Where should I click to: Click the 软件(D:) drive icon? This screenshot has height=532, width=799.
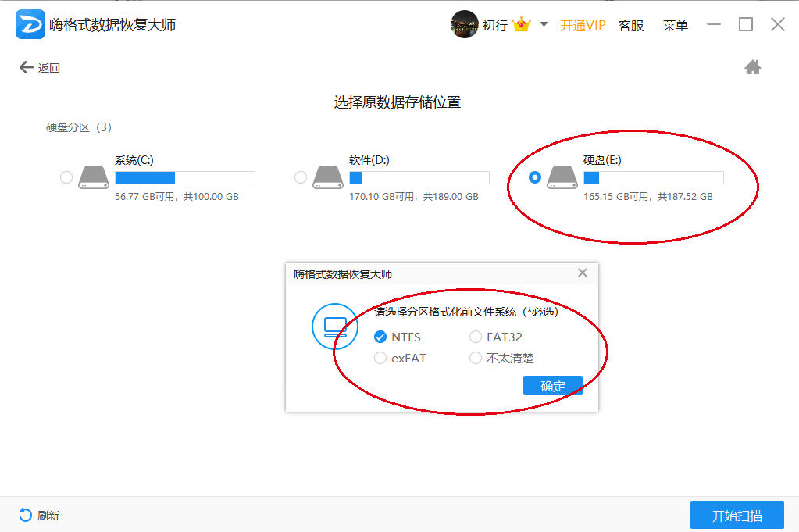(328, 177)
